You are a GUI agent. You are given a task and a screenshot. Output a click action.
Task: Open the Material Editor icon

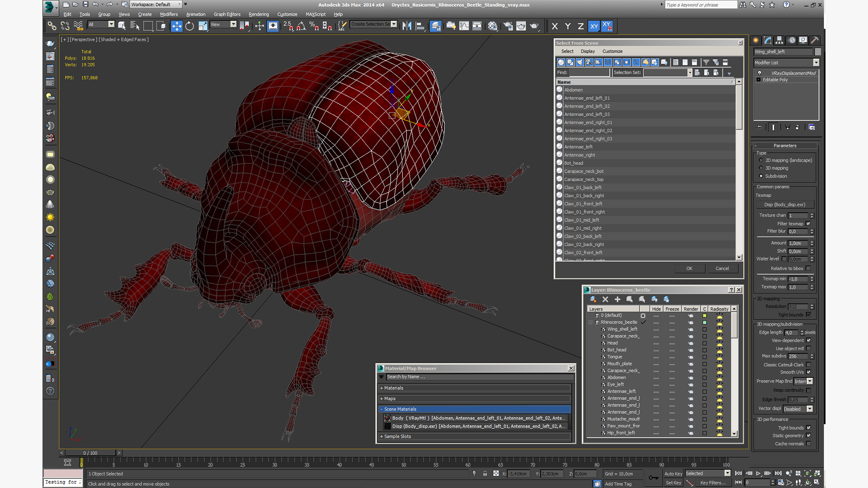click(493, 26)
